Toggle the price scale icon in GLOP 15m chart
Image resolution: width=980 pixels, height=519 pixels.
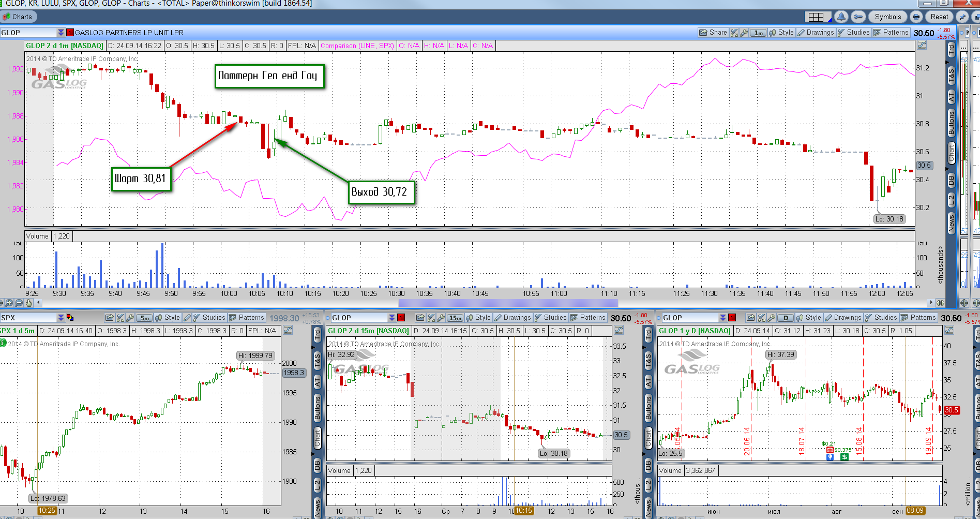(619, 330)
